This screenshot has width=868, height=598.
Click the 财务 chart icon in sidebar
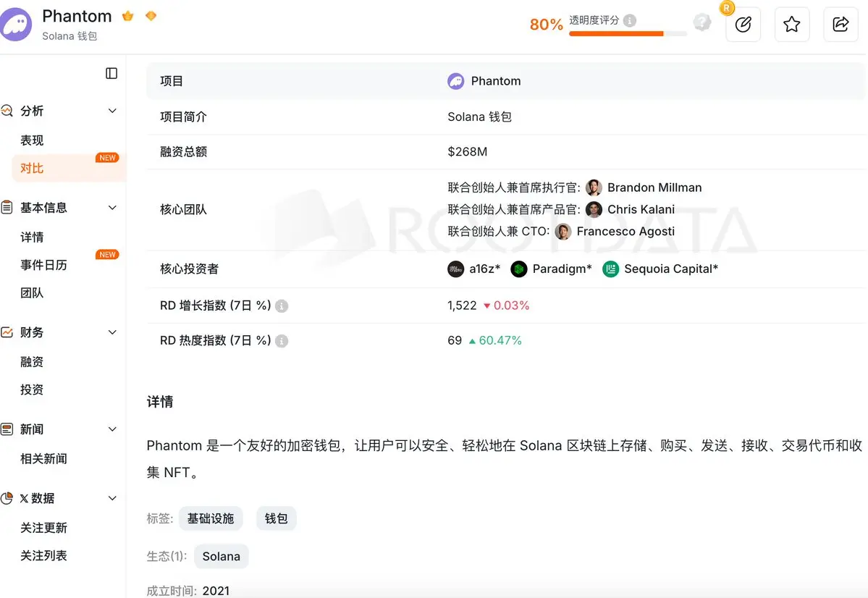pos(7,332)
